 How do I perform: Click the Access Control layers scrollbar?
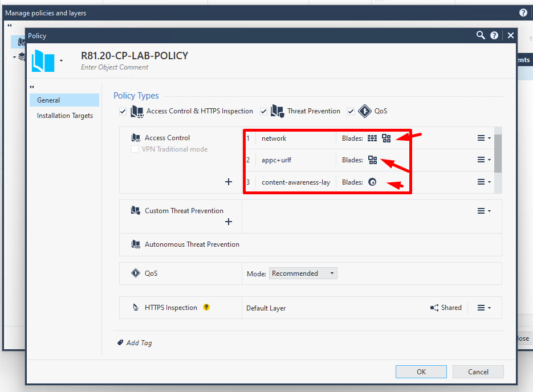click(x=498, y=154)
